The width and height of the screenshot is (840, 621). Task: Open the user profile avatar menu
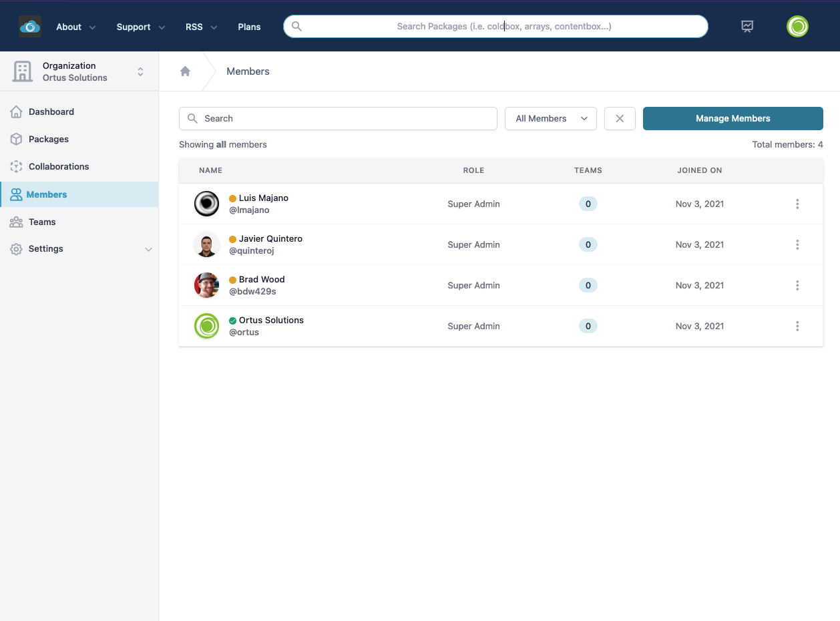(x=797, y=27)
